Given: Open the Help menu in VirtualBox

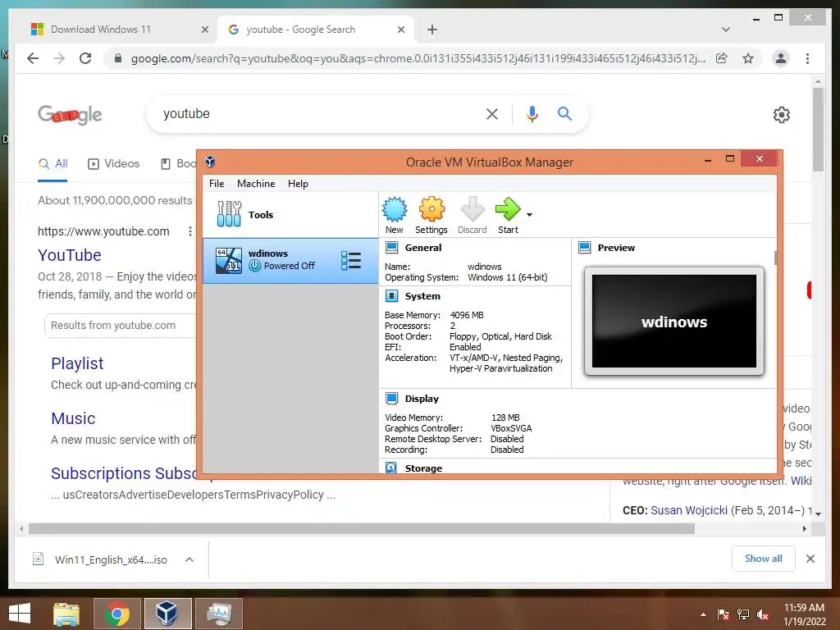Looking at the screenshot, I should click(x=298, y=183).
